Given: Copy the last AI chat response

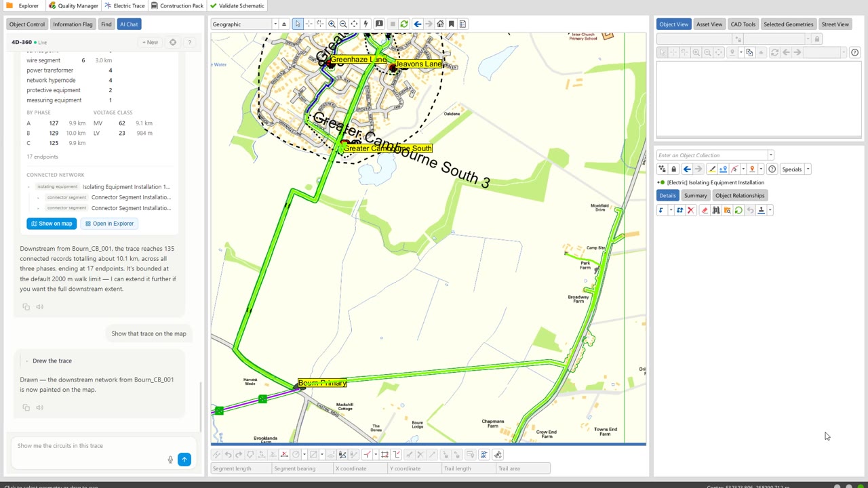Looking at the screenshot, I should coord(26,407).
